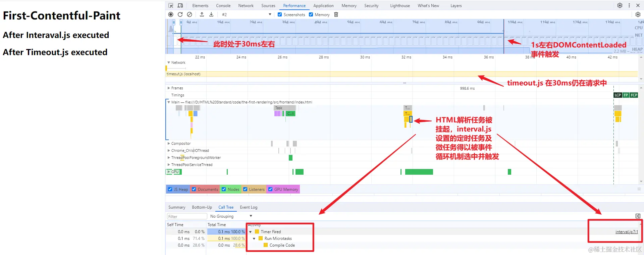The height and width of the screenshot is (255, 644).
Task: Switch to the Sources tab
Action: tap(268, 6)
